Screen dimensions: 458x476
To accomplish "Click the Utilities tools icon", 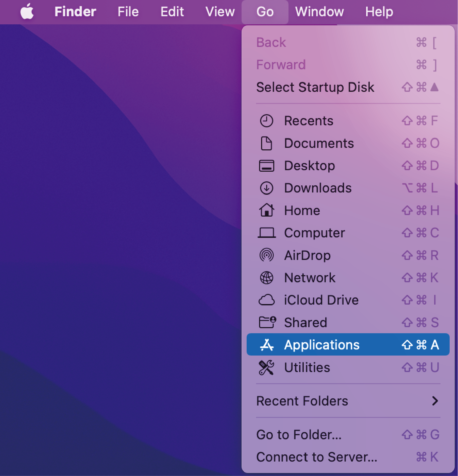I will click(266, 367).
